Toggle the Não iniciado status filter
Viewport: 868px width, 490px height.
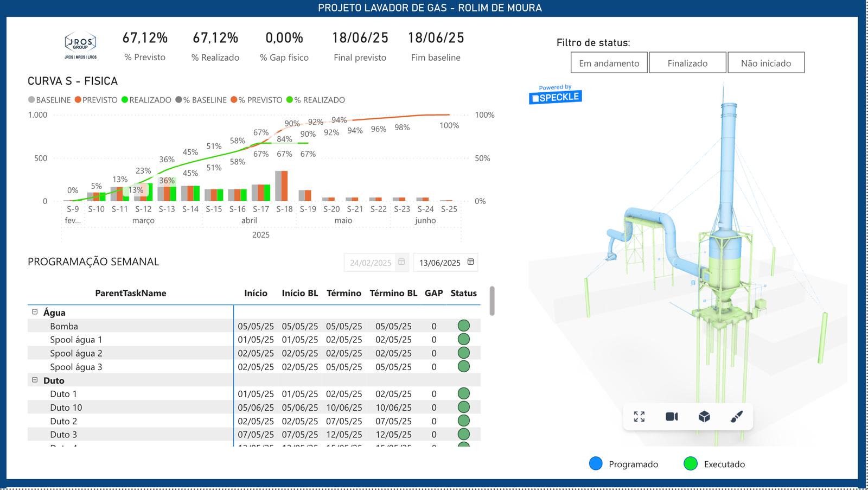pyautogui.click(x=765, y=63)
